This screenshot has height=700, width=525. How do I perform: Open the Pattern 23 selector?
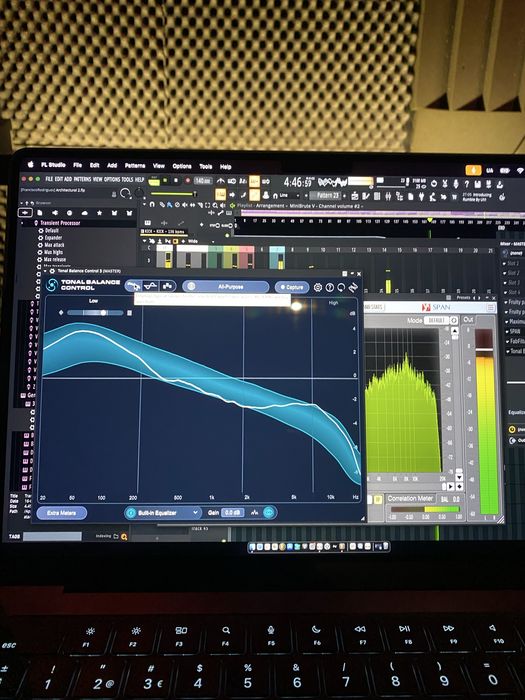click(x=327, y=196)
